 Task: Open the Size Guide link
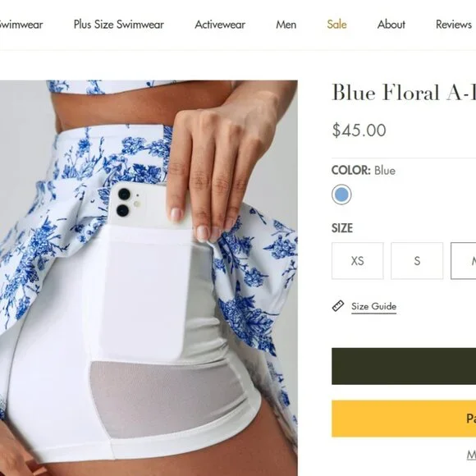tap(373, 306)
